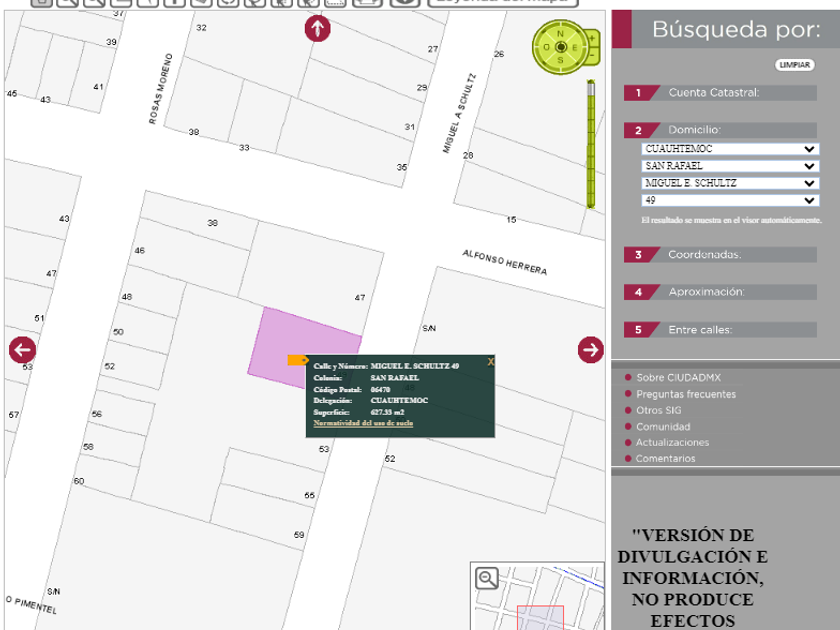
Task: Zoom in with the plus button beside compass
Action: (x=594, y=39)
